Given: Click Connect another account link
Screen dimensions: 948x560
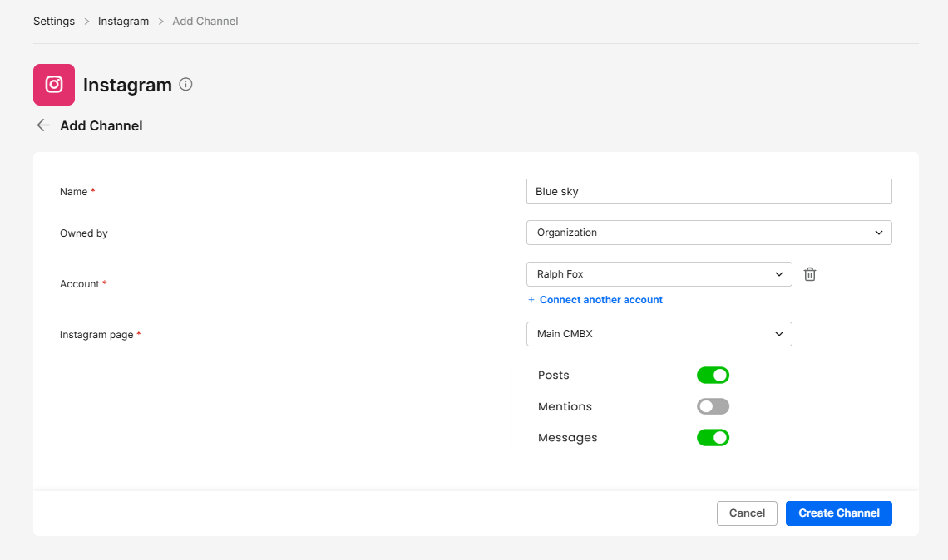Looking at the screenshot, I should tap(601, 300).
